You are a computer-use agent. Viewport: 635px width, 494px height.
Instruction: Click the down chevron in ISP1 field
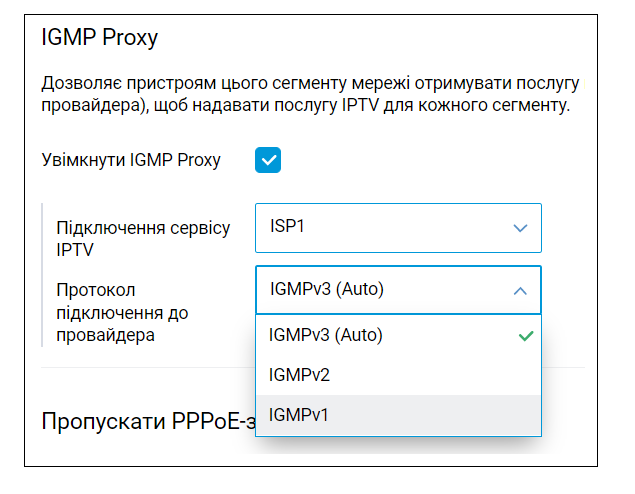520,228
